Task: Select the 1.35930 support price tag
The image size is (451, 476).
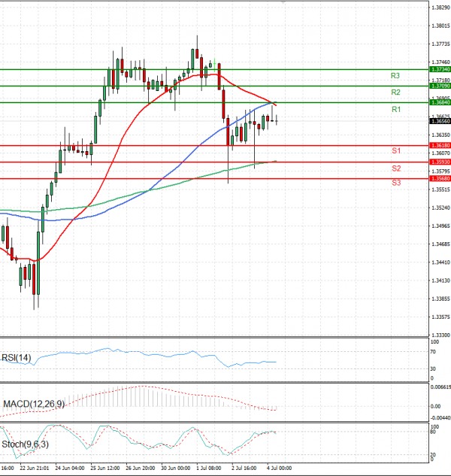Action: [x=440, y=162]
